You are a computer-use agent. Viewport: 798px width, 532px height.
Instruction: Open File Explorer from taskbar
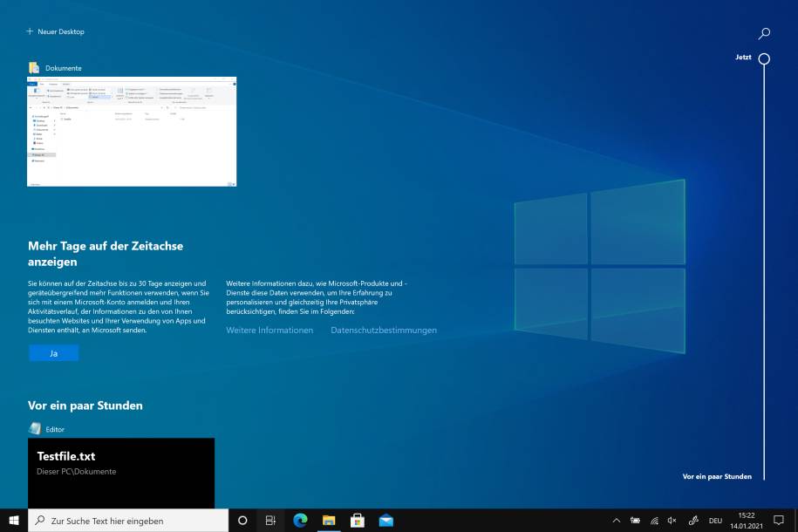pyautogui.click(x=329, y=521)
